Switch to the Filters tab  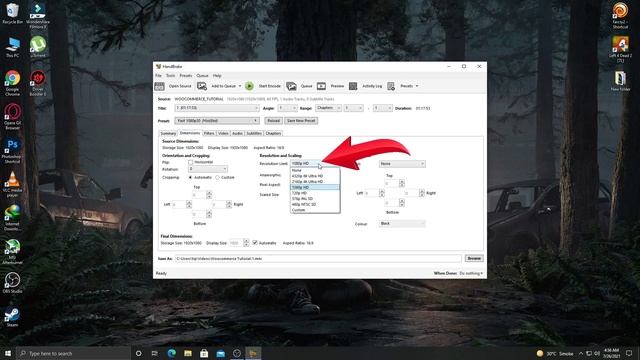click(209, 133)
